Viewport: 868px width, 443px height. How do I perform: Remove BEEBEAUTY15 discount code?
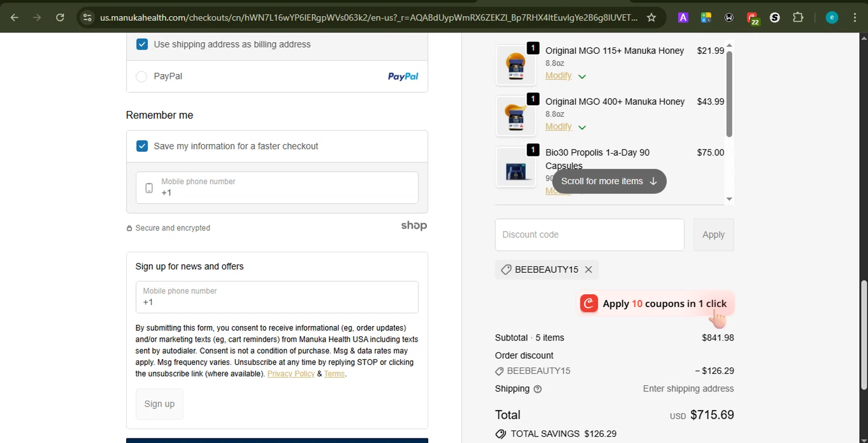(x=589, y=269)
